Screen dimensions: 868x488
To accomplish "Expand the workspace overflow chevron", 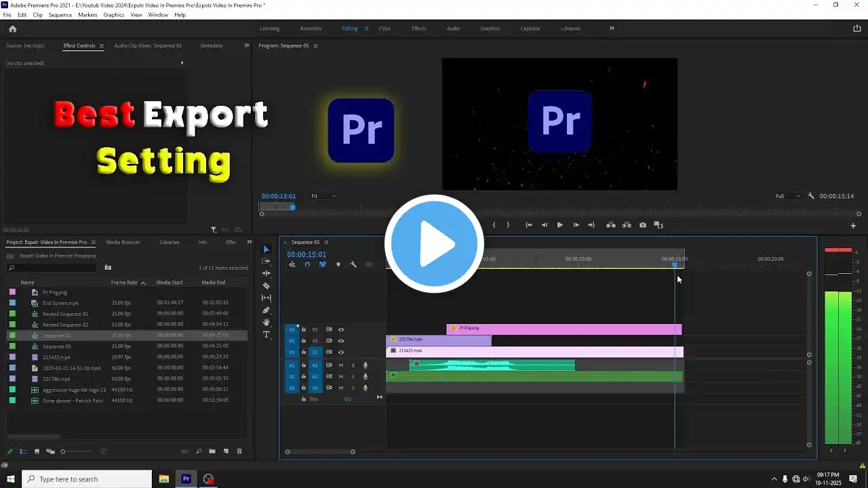I will tap(612, 28).
